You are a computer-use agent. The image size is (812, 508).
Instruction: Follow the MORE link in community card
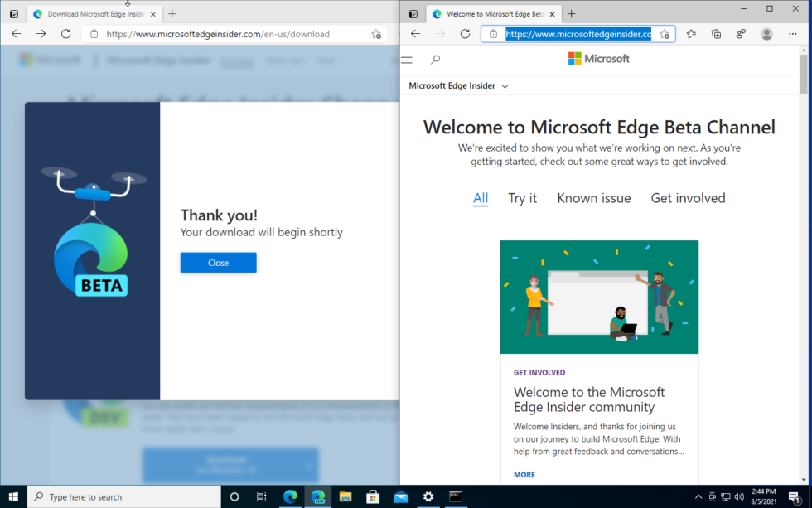coord(524,475)
